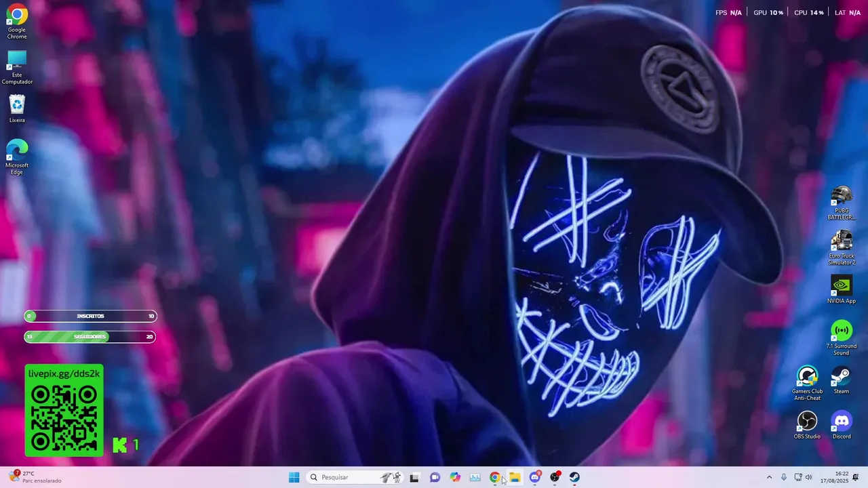Screen dimensions: 868x488
Task: Click the LAT N/A overlay readout
Action: point(847,13)
